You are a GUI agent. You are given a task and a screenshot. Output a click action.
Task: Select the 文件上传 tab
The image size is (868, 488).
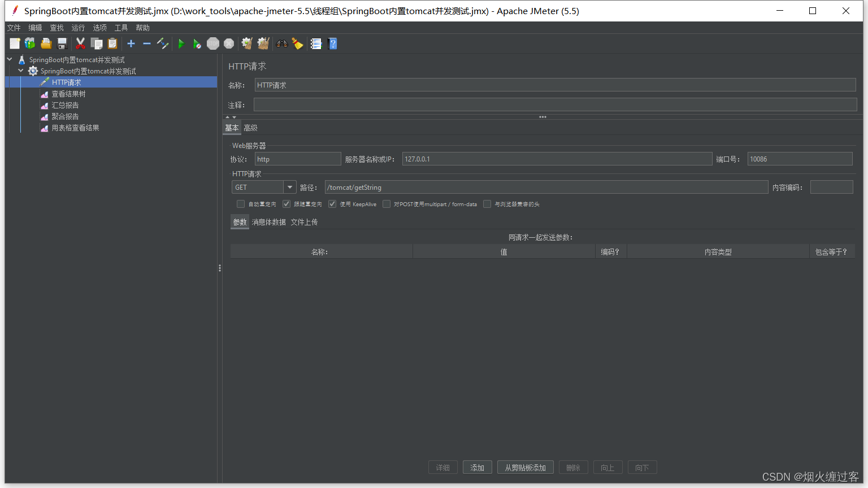click(x=304, y=222)
